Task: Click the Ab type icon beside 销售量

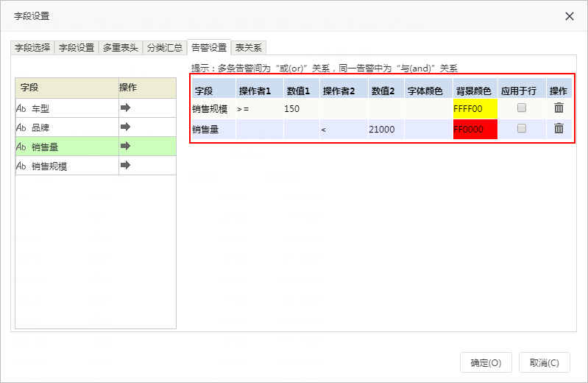Action: coord(21,147)
